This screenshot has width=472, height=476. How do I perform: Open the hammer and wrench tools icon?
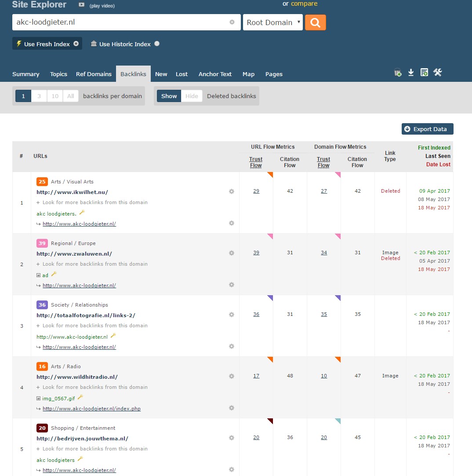437,73
